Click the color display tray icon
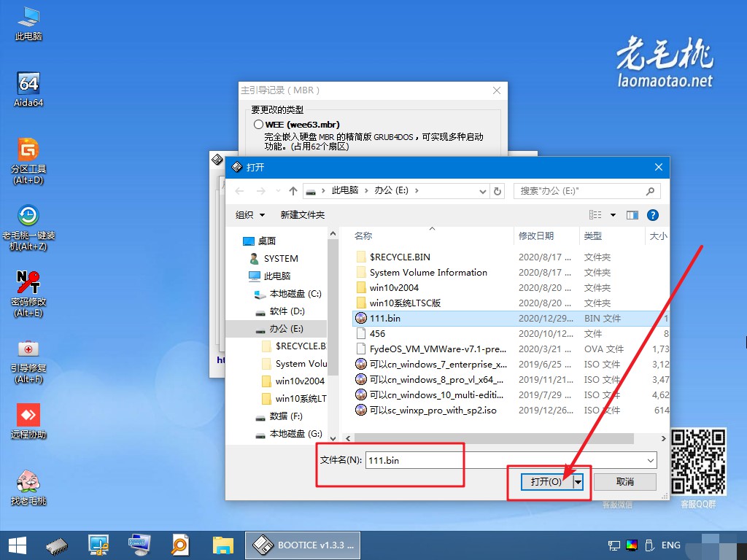Image resolution: width=747 pixels, height=560 pixels. [632, 545]
